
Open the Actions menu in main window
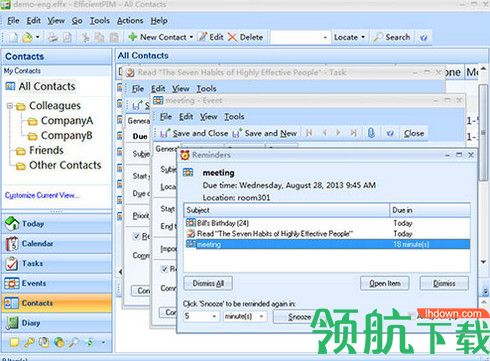(x=130, y=21)
